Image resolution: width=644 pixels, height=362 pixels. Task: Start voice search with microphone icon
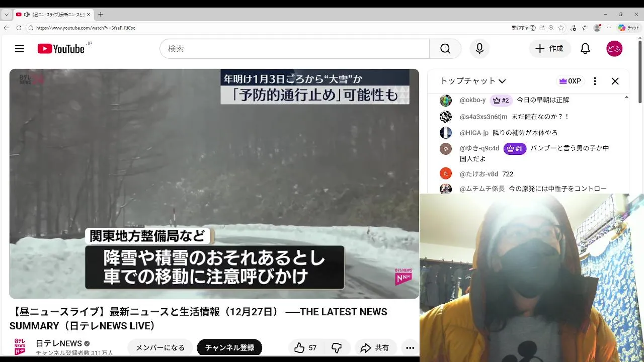[479, 49]
